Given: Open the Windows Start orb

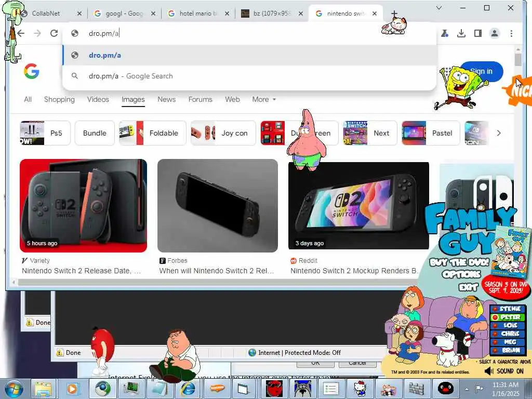Looking at the screenshot, I should (x=14, y=389).
